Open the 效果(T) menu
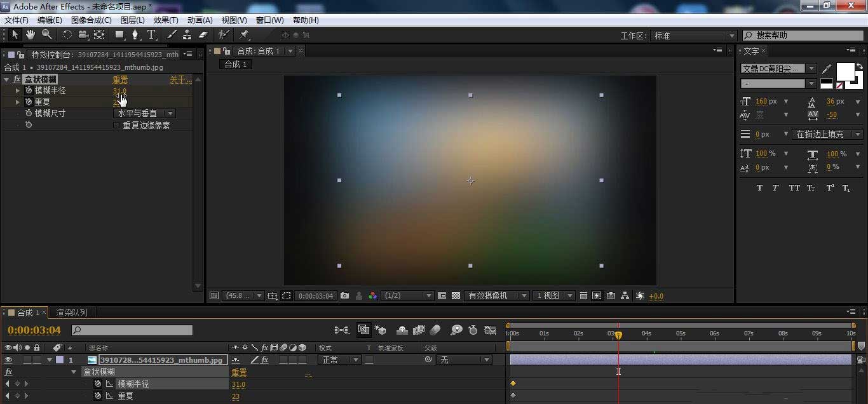868x404 pixels. (x=166, y=20)
